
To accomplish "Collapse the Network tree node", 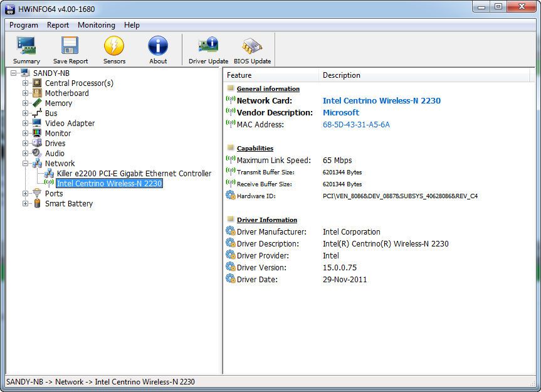I will pos(26,164).
